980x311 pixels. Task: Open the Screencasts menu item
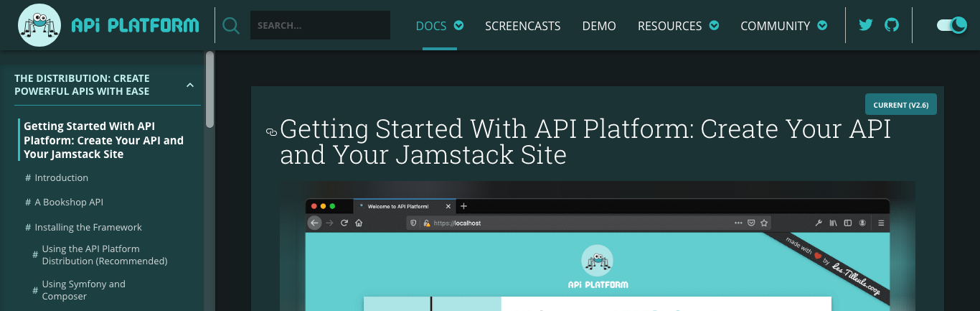point(522,26)
